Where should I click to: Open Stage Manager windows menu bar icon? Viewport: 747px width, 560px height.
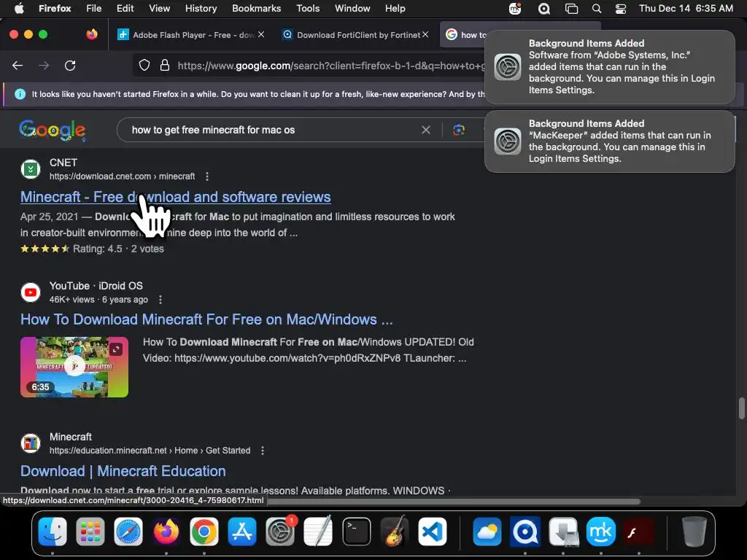(x=571, y=9)
